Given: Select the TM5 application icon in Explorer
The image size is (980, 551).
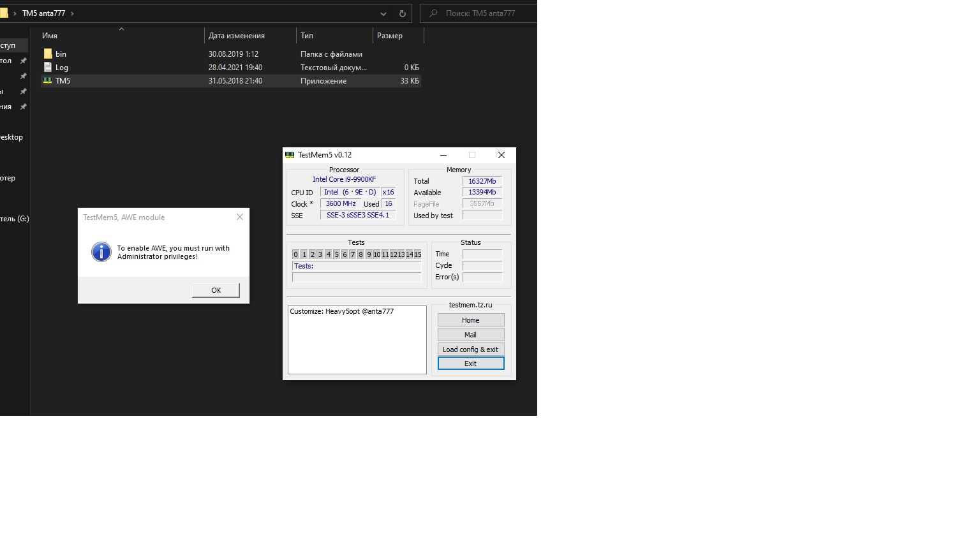Looking at the screenshot, I should click(x=48, y=81).
